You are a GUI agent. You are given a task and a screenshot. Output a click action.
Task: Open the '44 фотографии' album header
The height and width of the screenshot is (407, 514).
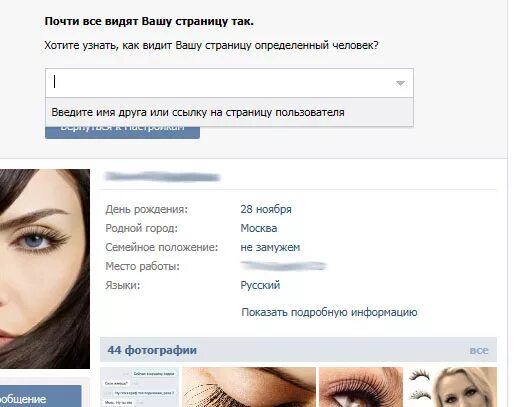[152, 350]
